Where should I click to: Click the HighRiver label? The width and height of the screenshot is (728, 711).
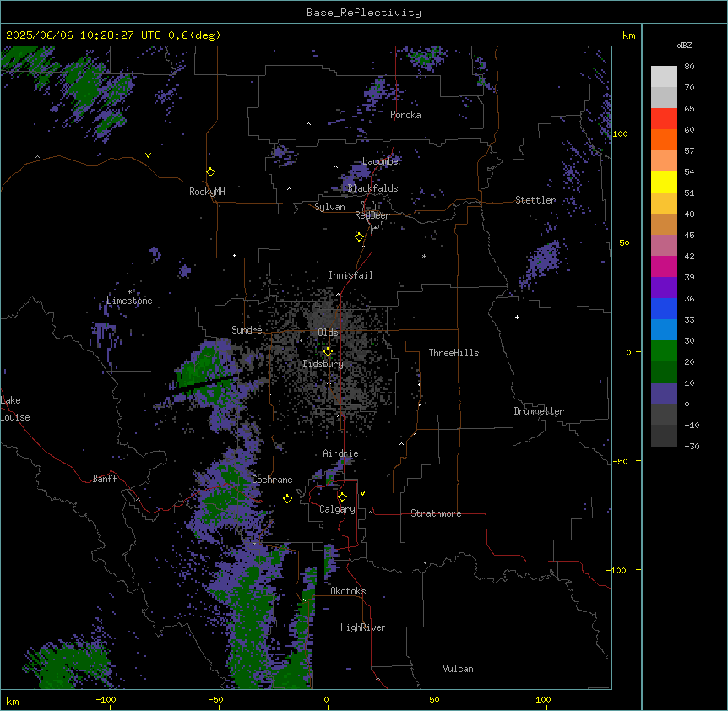click(x=363, y=627)
